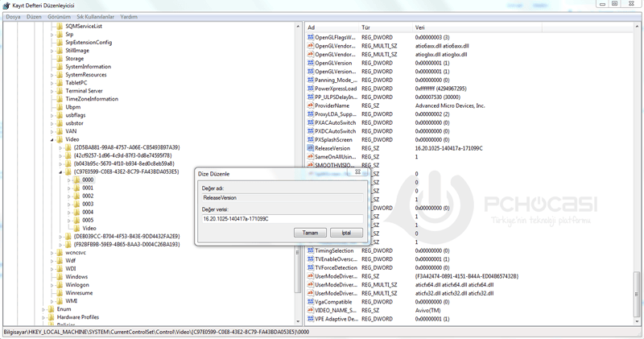
Task: Select the 0000 subkey folder icon
Action: 76,180
